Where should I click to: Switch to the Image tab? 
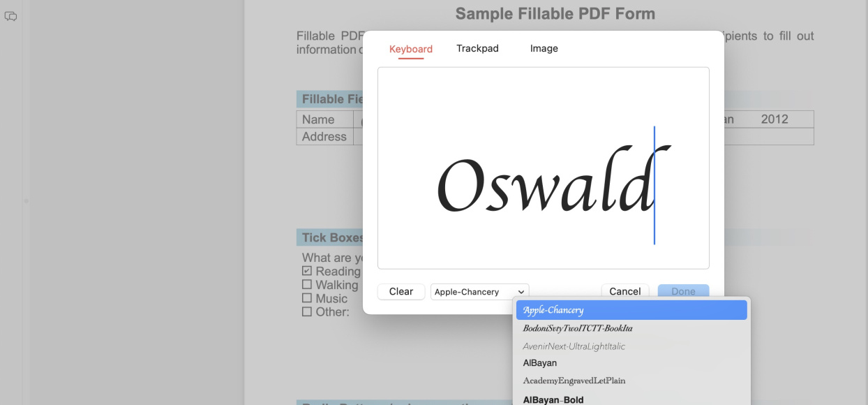coord(544,48)
